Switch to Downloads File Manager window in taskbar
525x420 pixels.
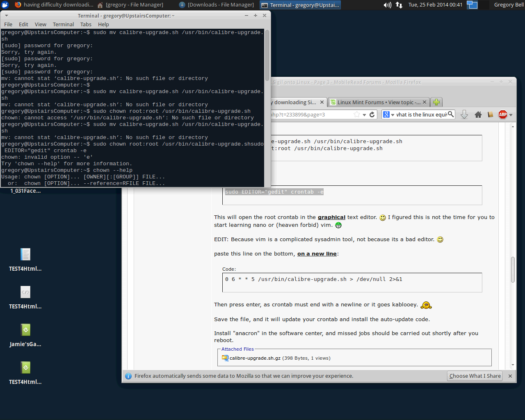pyautogui.click(x=217, y=5)
